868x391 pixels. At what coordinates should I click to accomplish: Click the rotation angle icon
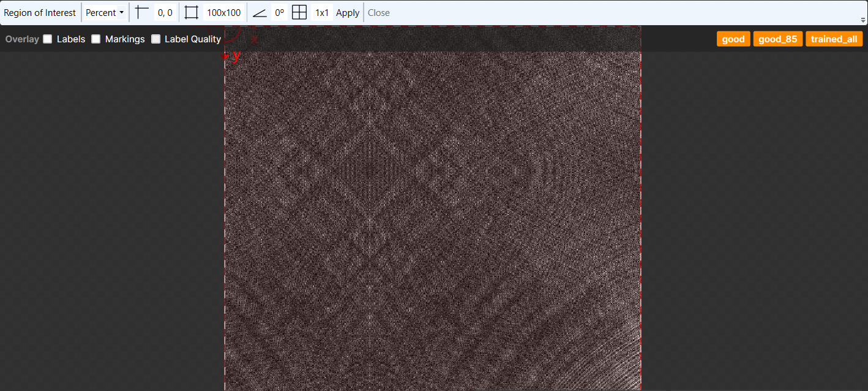pos(260,12)
